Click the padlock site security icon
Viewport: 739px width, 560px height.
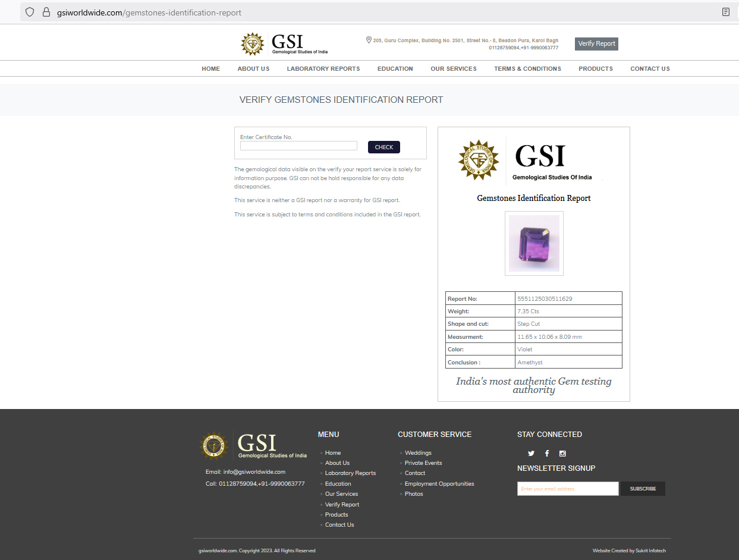coord(46,12)
